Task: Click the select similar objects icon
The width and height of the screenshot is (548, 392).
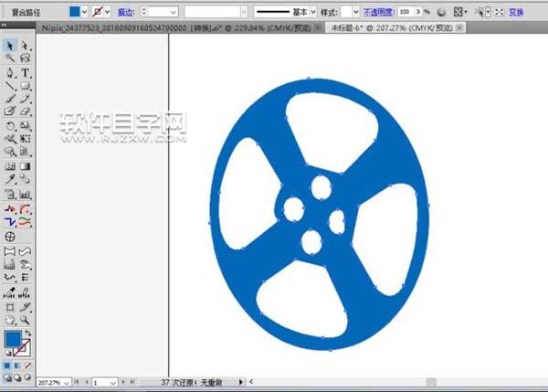Action: pyautogui.click(x=480, y=12)
